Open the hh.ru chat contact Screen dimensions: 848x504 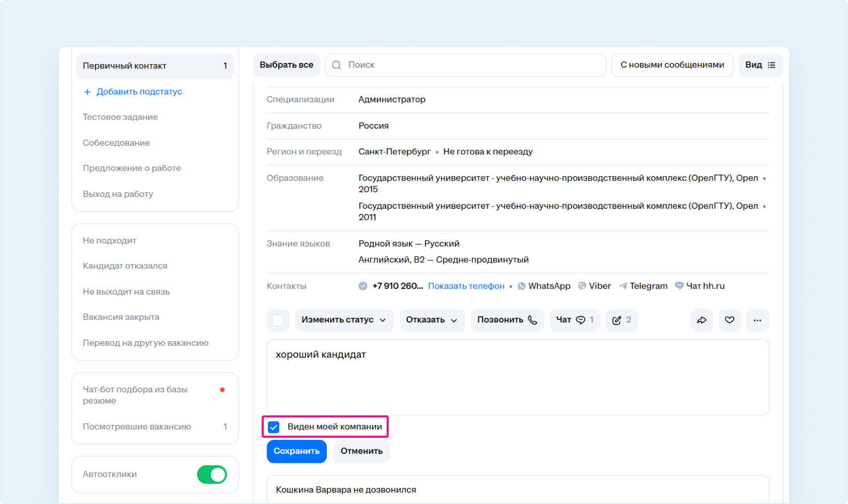[x=700, y=286]
